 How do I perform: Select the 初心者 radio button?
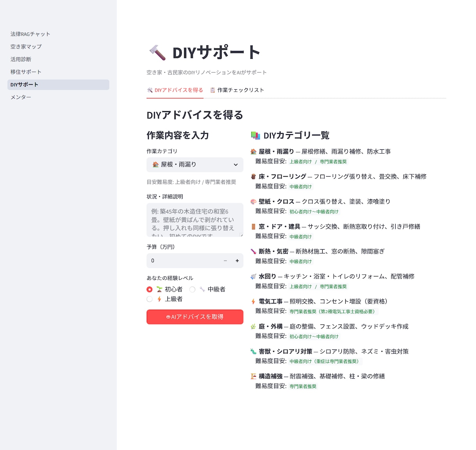point(149,289)
